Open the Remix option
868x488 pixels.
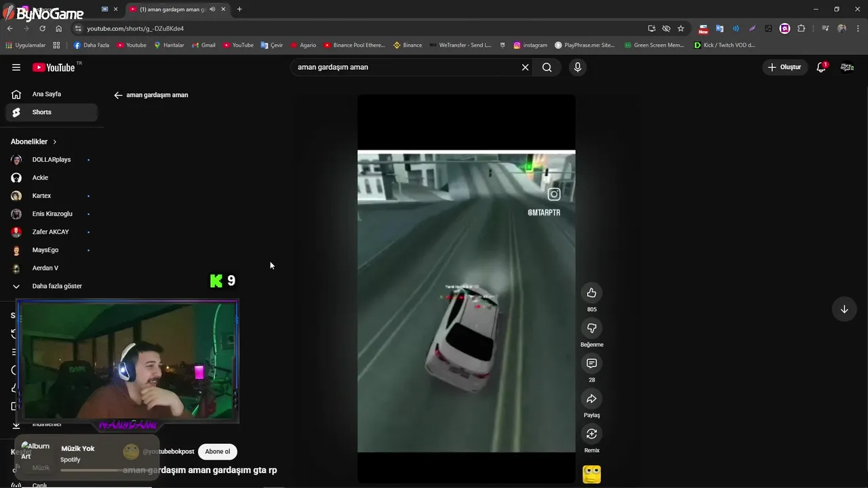pyautogui.click(x=591, y=434)
